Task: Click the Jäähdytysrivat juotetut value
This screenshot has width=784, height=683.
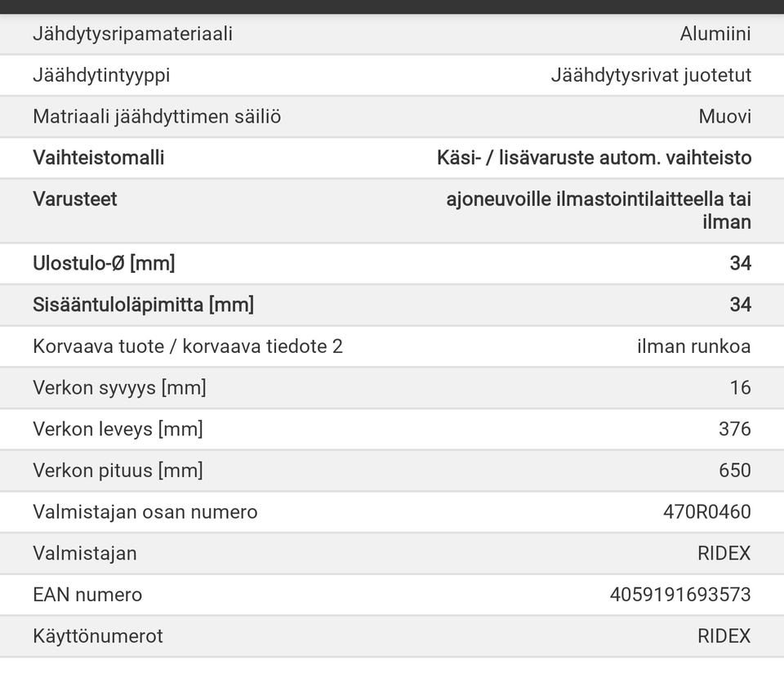Action: coord(651,76)
